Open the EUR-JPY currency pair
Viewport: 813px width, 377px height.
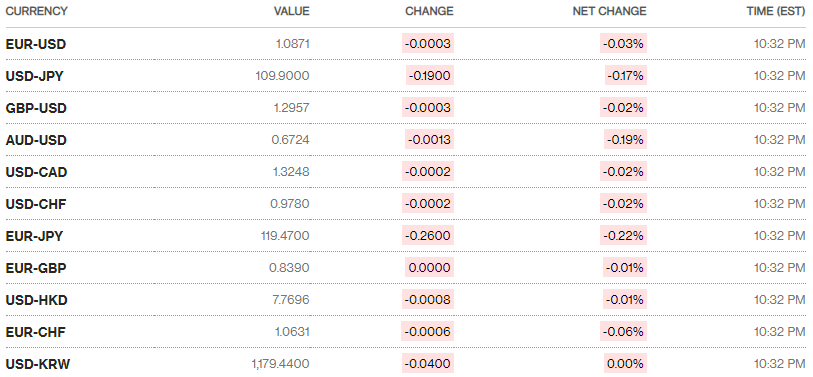coord(34,236)
